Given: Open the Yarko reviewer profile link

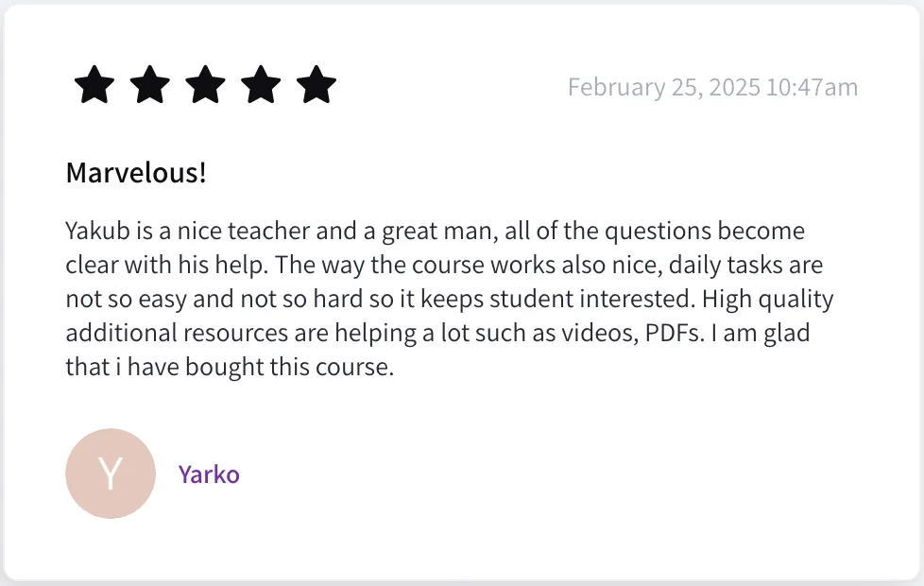Looking at the screenshot, I should (209, 474).
